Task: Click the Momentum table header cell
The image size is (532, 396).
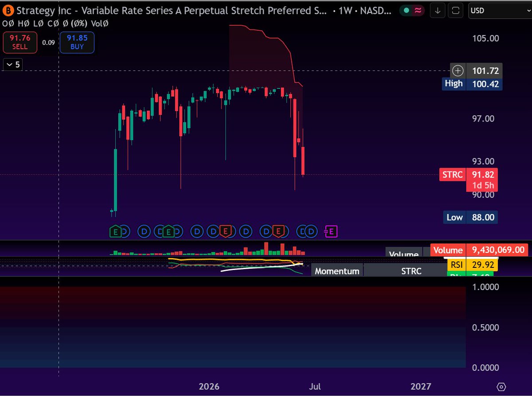Action: tap(337, 271)
